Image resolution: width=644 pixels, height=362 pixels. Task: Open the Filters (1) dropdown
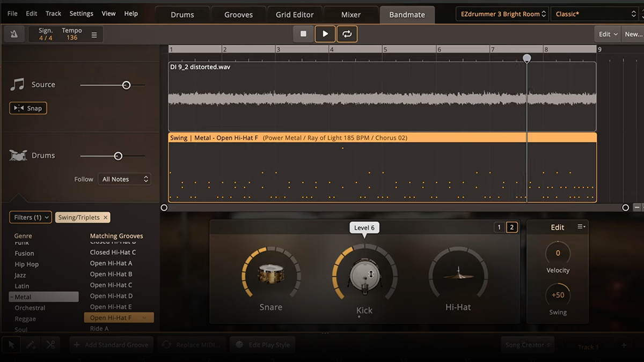tap(31, 217)
